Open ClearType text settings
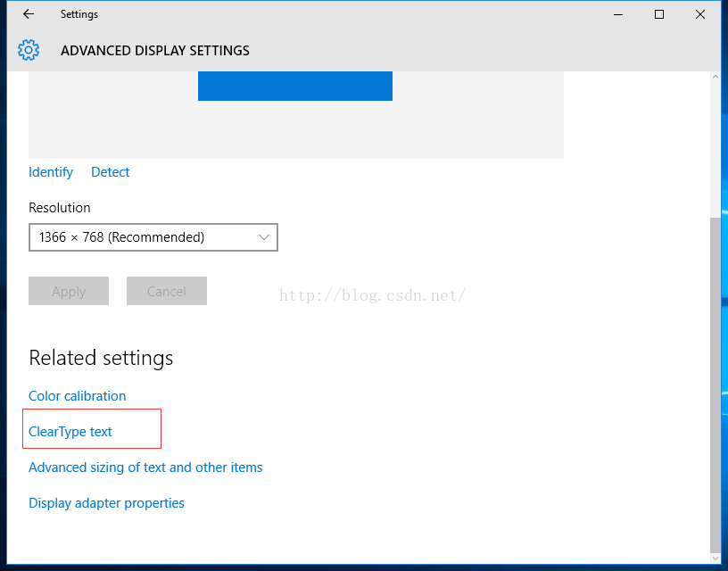 (70, 432)
